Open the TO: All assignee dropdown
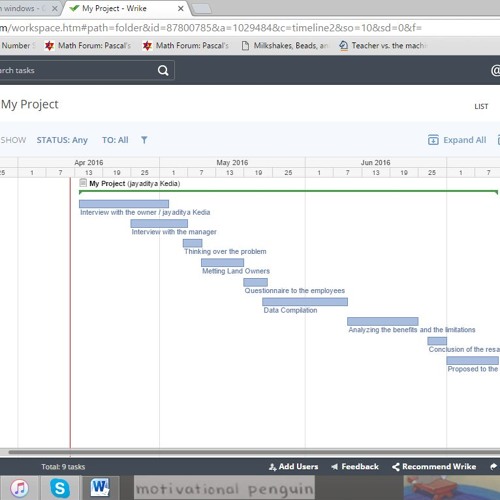 point(115,140)
